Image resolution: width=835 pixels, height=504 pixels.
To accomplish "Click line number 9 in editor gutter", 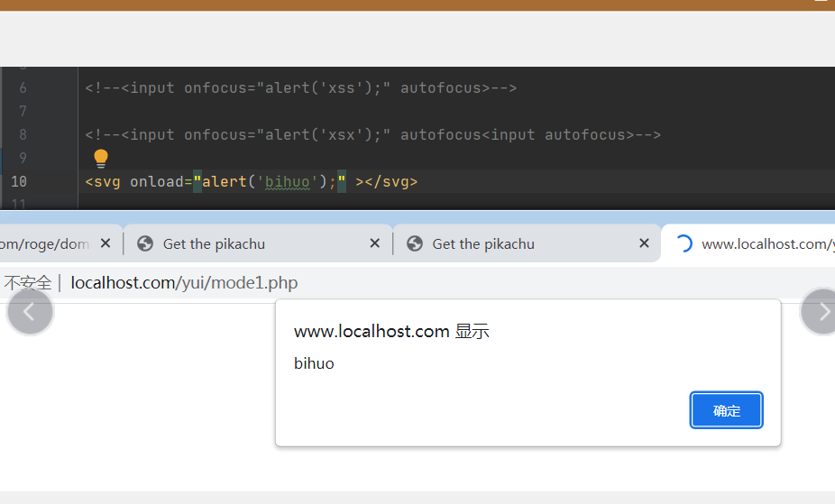I will [x=23, y=158].
